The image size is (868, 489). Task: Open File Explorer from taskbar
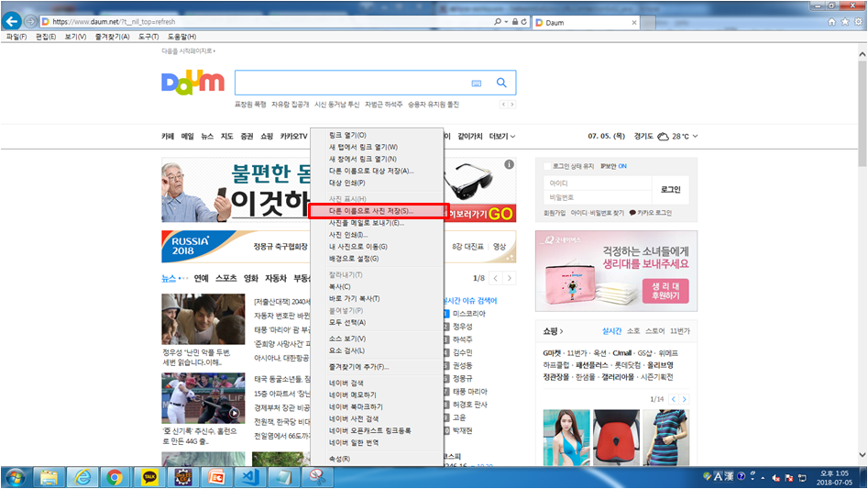click(49, 477)
